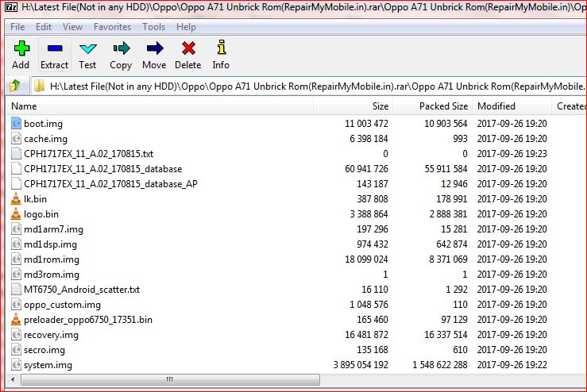The height and width of the screenshot is (392, 587).
Task: Sort files by Modified column header
Action: (496, 106)
